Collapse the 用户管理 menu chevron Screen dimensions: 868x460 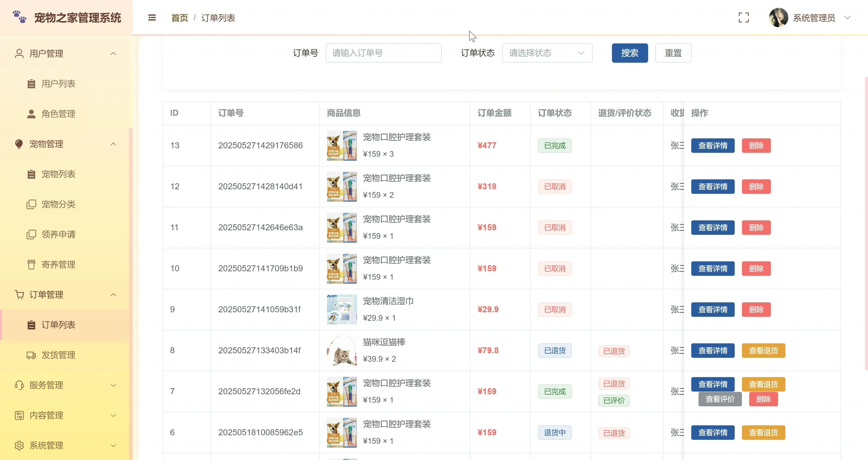pyautogui.click(x=114, y=54)
